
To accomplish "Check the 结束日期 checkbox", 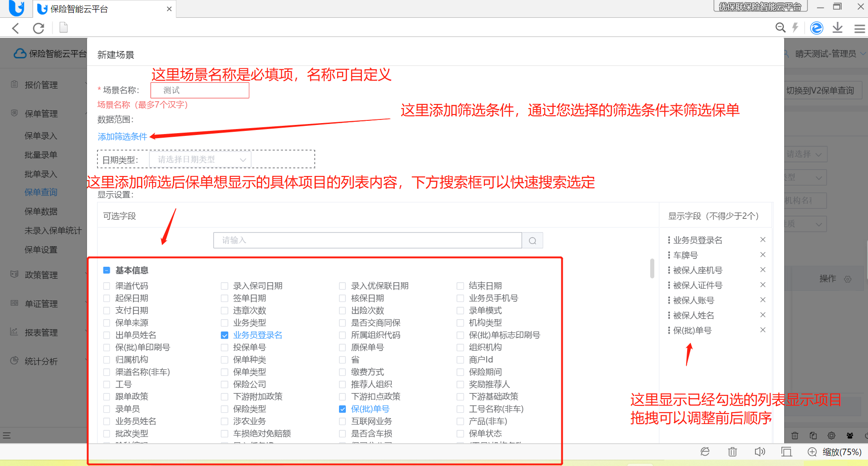I will click(x=460, y=286).
